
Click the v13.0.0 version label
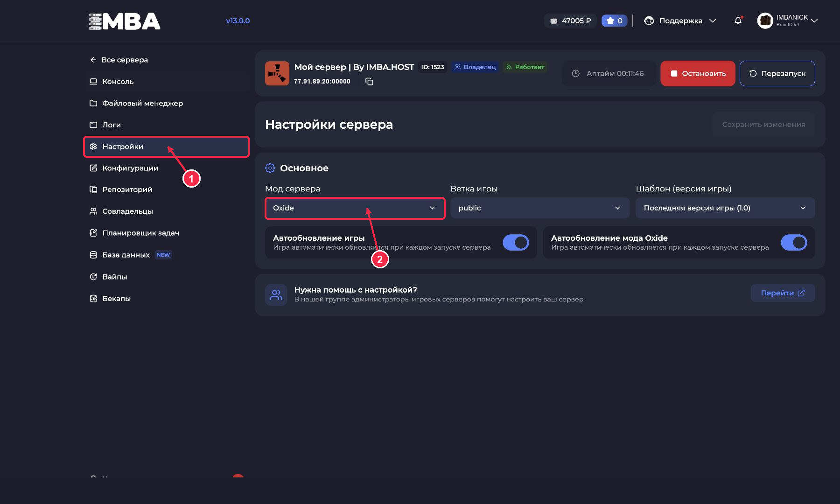[238, 21]
